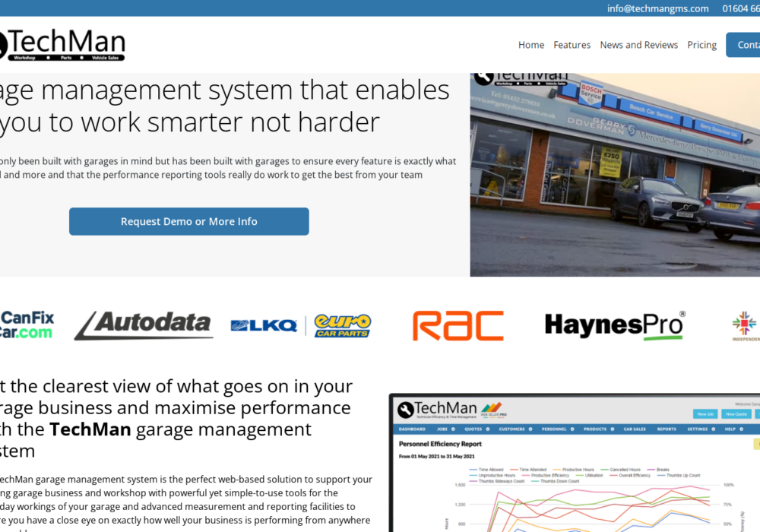
Task: Open the Pricing menu item
Action: click(x=701, y=45)
